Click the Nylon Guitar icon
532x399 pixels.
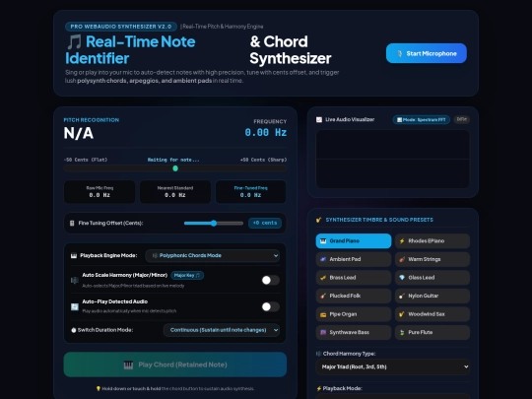[x=402, y=296]
